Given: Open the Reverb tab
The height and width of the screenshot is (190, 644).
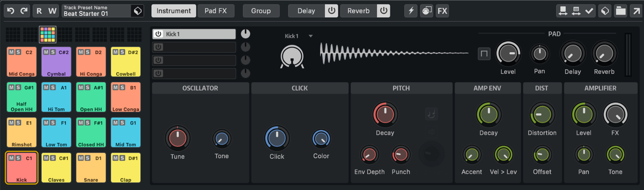Looking at the screenshot, I should pos(358,11).
